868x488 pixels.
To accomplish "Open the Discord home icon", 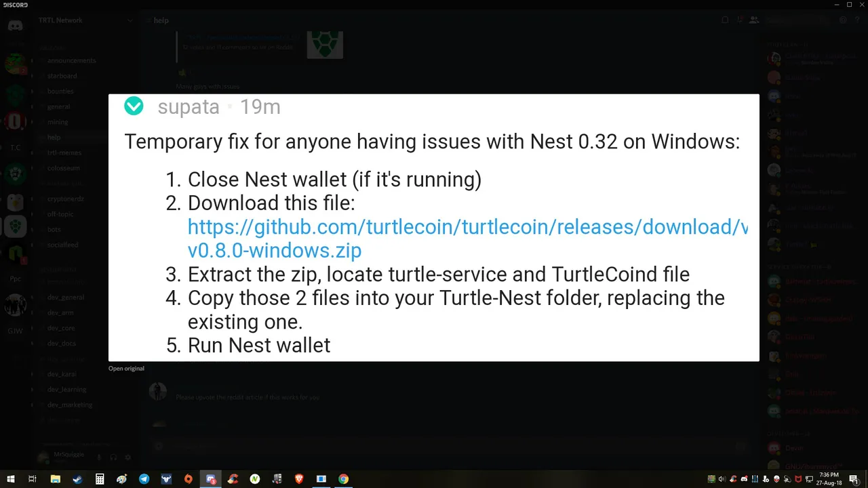I will pos(15,26).
